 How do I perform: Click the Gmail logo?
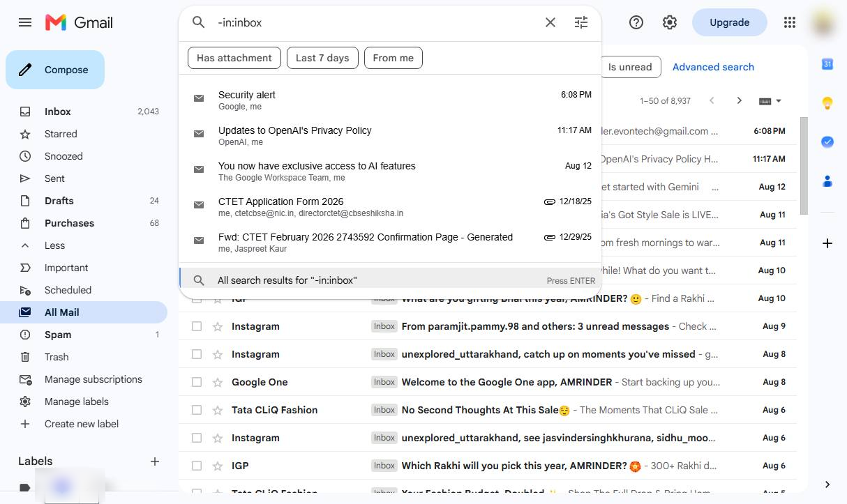pos(79,22)
